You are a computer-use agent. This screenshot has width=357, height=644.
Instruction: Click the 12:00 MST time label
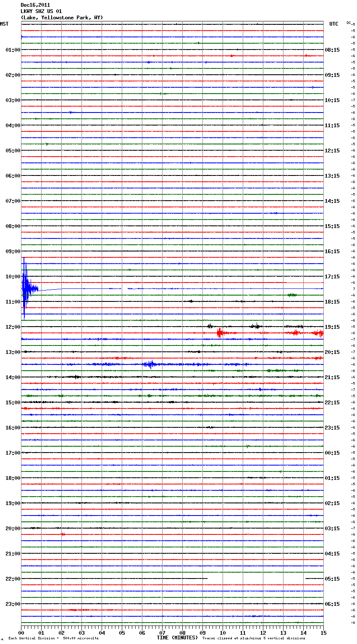[x=13, y=327]
